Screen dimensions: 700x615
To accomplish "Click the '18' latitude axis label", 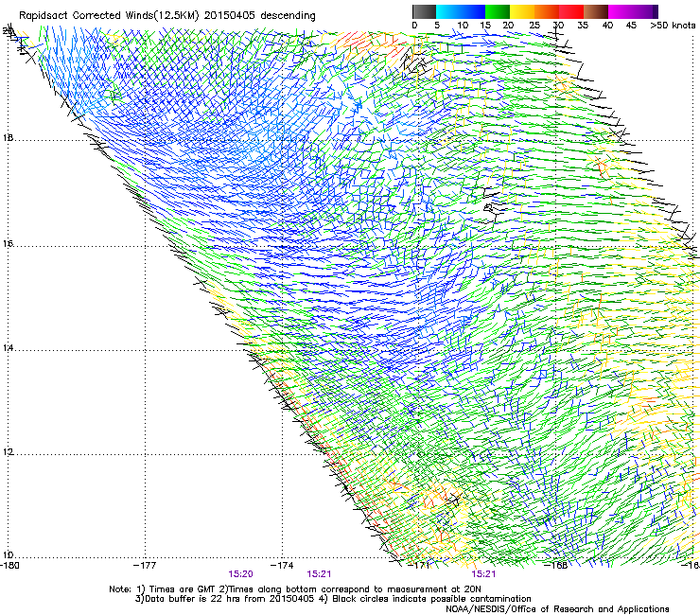I will point(8,138).
